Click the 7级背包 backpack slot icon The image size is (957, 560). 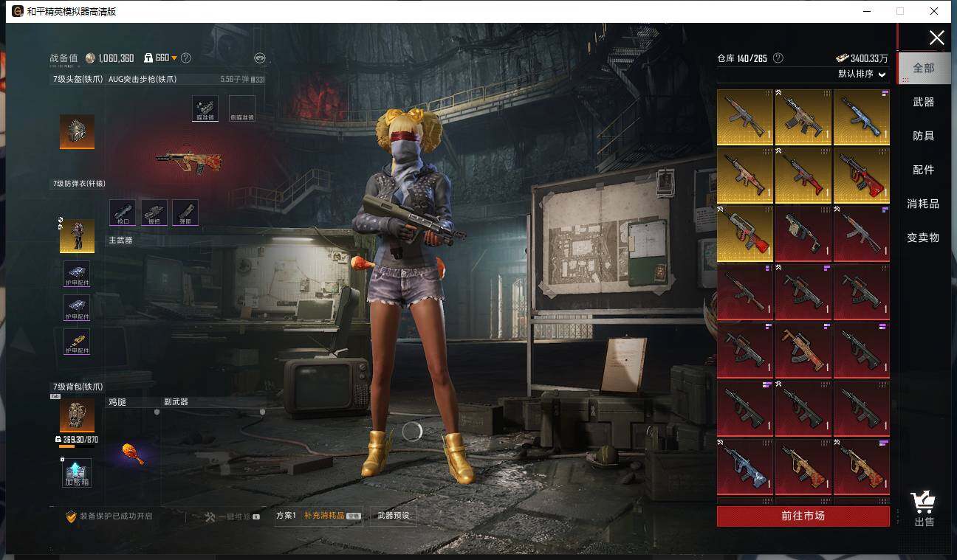tap(77, 416)
